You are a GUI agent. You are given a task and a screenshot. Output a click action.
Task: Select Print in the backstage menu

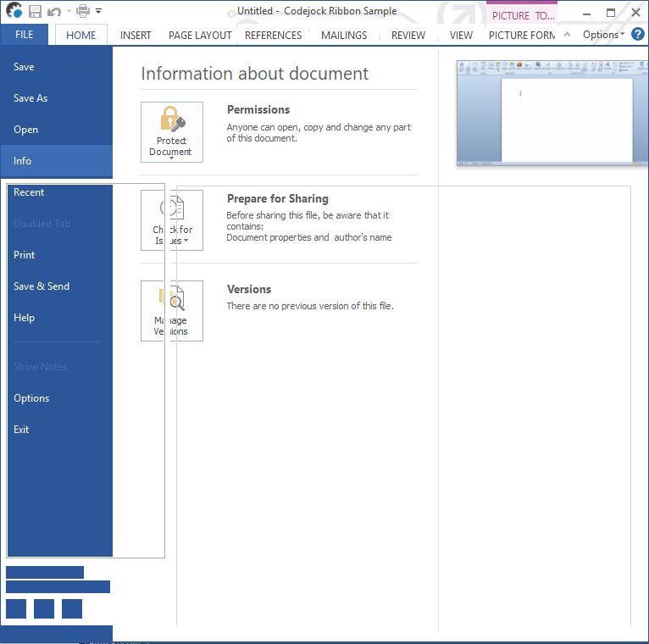(x=59, y=255)
